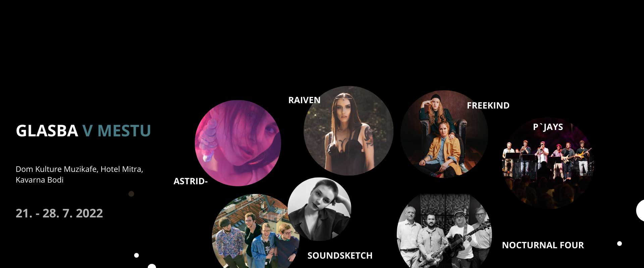Image resolution: width=644 pixels, height=268 pixels.
Task: Click the small white dot beside Nocturnal Four
Action: (620, 244)
